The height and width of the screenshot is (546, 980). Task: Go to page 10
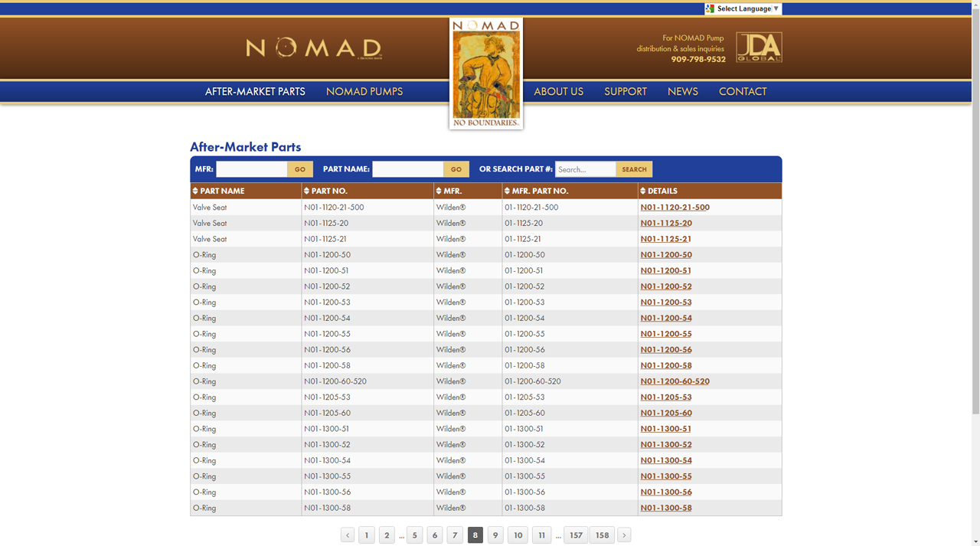click(518, 535)
